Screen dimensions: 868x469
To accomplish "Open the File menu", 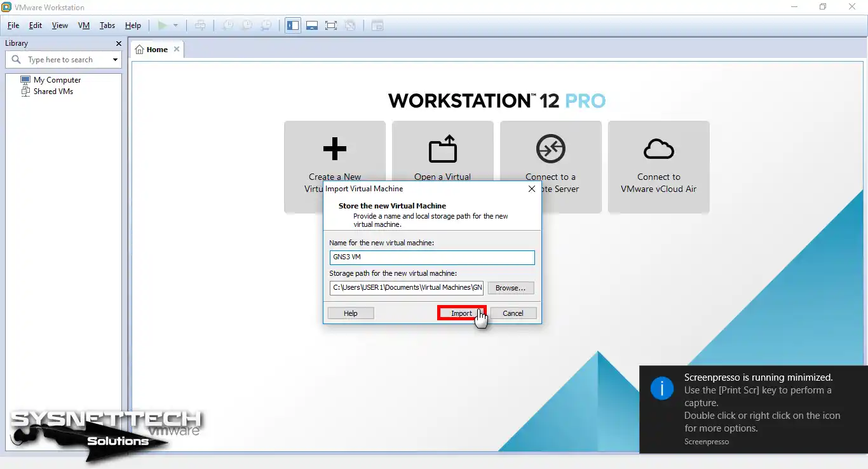I will click(x=13, y=25).
